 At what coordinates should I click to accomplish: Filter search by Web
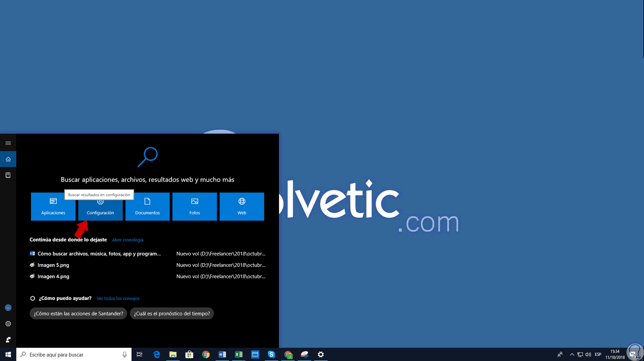coord(242,207)
